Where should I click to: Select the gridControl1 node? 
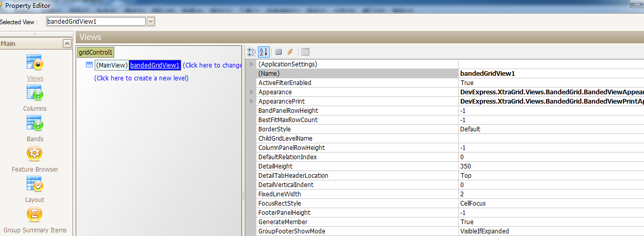tap(96, 53)
